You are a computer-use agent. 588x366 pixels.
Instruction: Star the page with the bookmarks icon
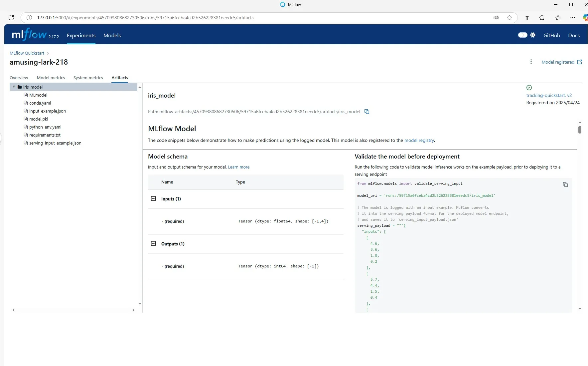point(510,18)
